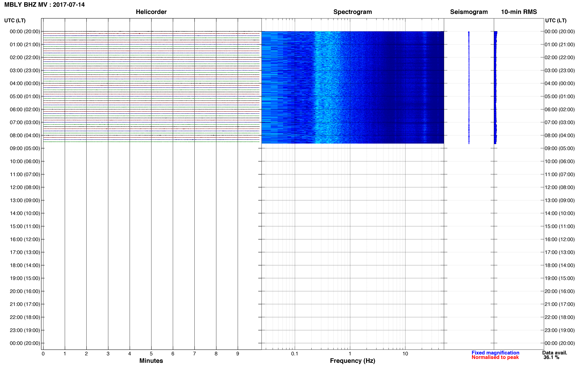
Task: Click left axis label '08:00 (04:00)'
Action: pos(25,135)
